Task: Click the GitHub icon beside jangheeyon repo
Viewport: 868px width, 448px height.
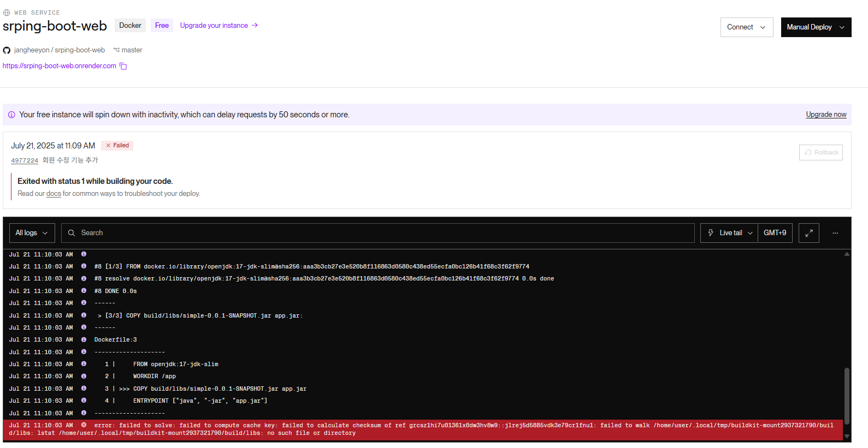Action: 7,50
